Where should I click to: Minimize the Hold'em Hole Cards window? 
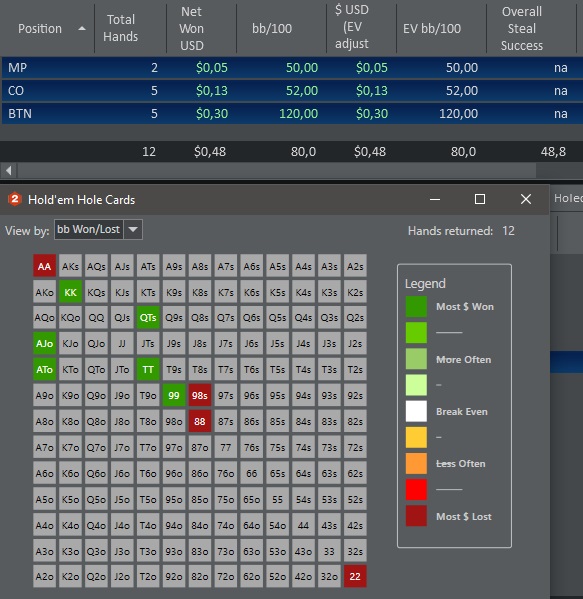click(x=435, y=199)
